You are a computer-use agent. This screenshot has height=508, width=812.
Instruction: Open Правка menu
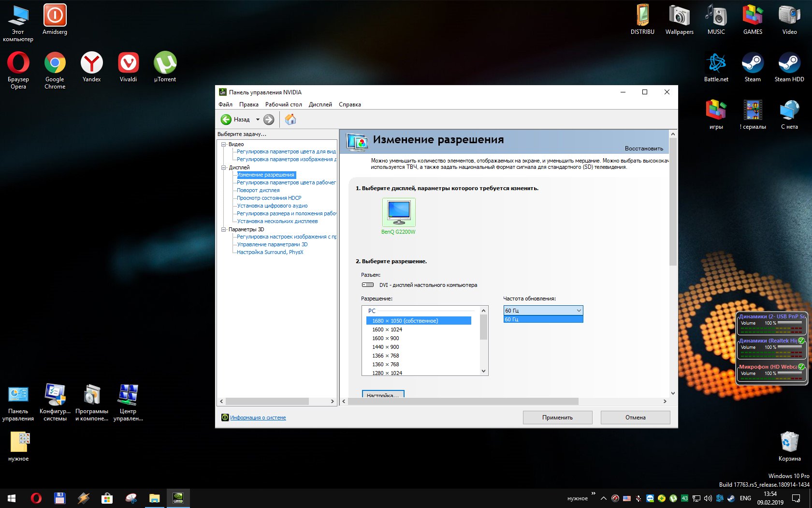click(x=249, y=105)
